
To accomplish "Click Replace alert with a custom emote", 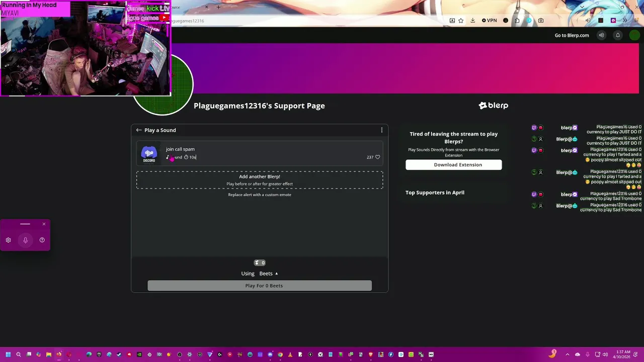I will coord(260,195).
